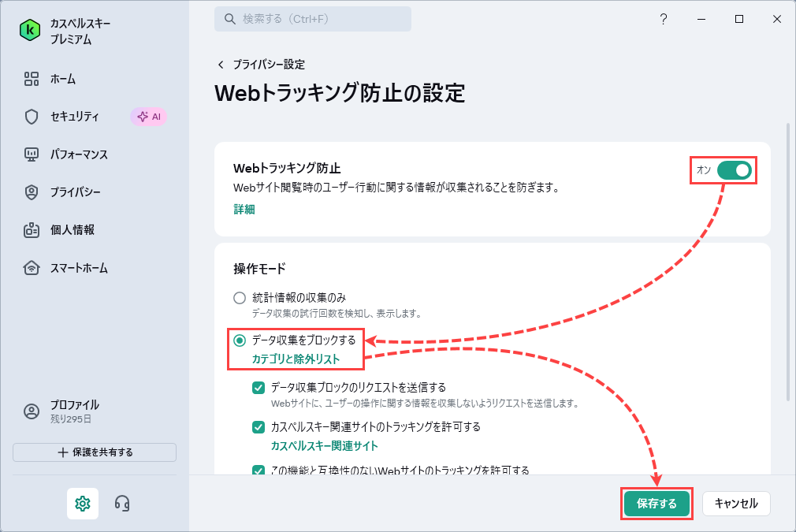Focus the 検索する search field
The width and height of the screenshot is (796, 532).
(313, 19)
